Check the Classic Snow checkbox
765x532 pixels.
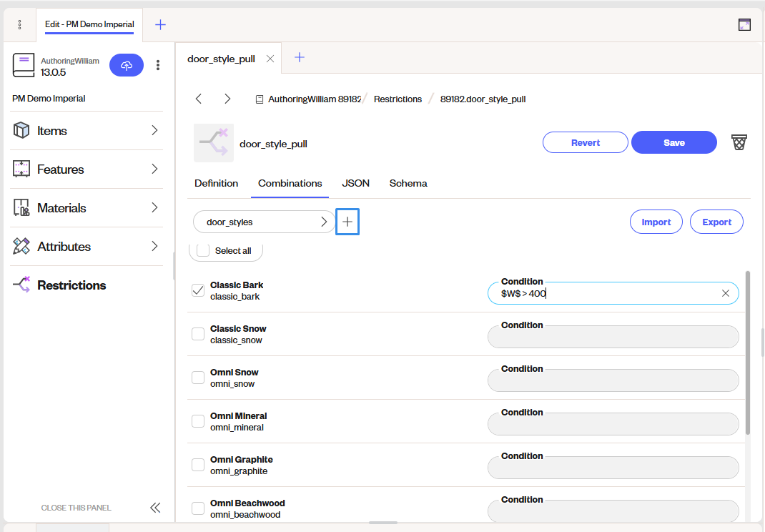(198, 334)
